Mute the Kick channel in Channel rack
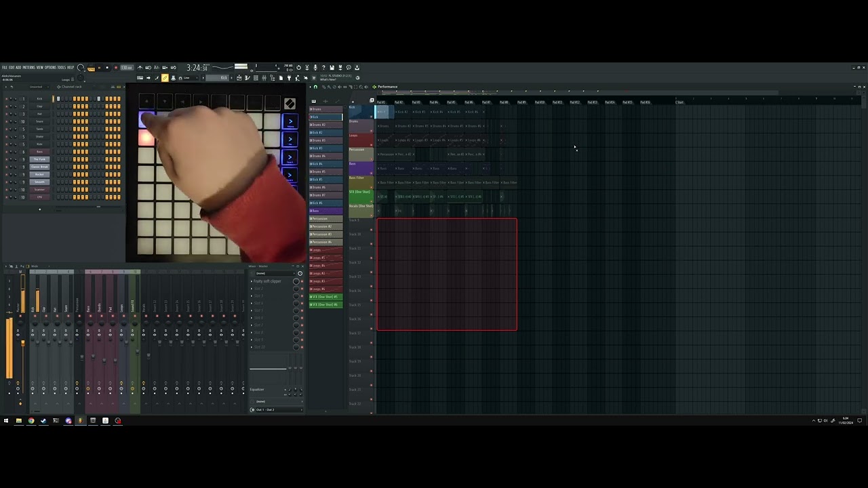 7,99
